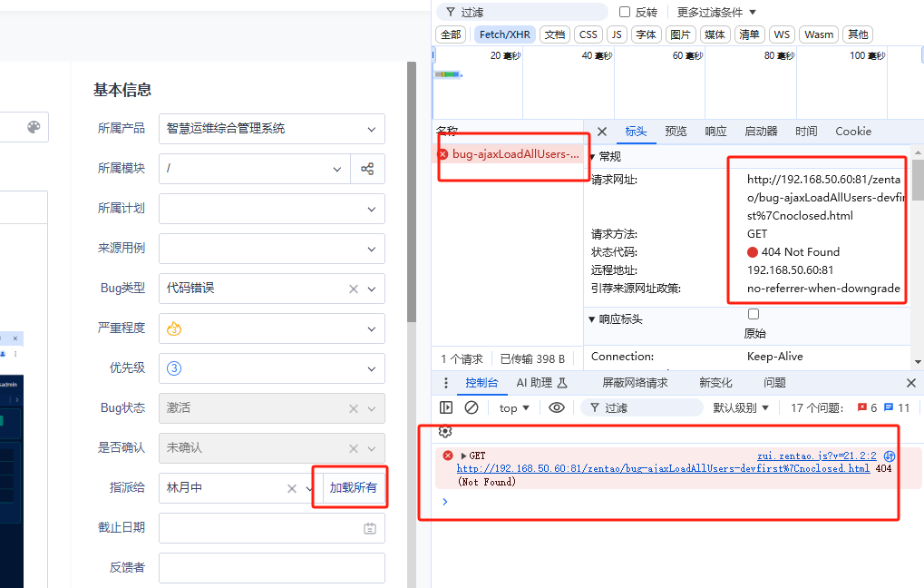Toggle the 反转 invert checkbox
This screenshot has width=924, height=588.
pos(625,12)
